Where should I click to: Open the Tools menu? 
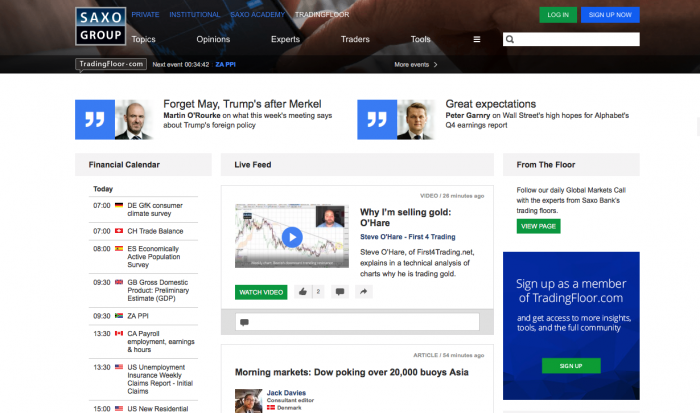[x=421, y=39]
